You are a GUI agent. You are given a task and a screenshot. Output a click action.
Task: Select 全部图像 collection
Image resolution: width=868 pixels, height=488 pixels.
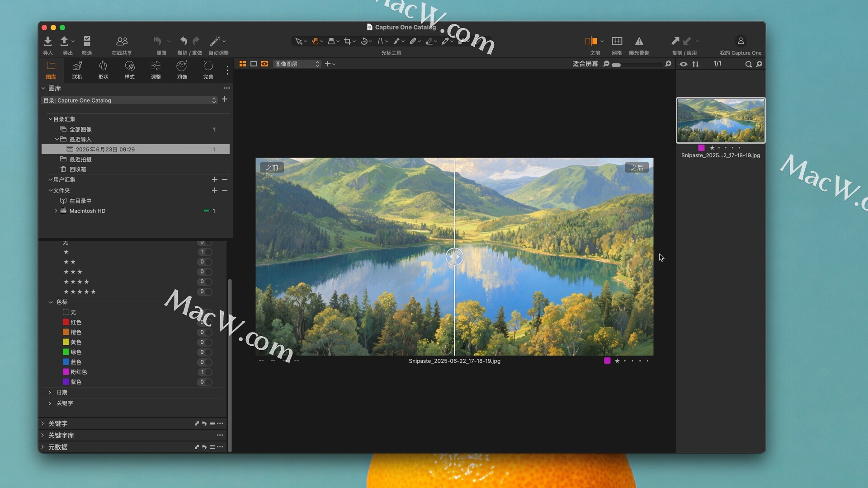tap(80, 130)
